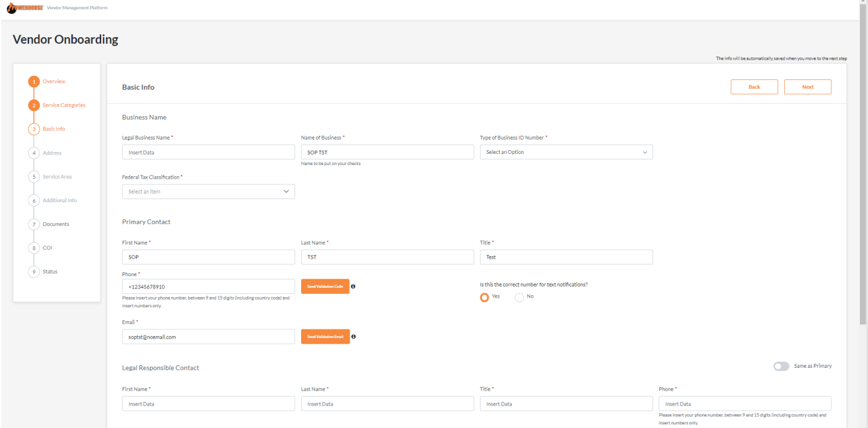Expand Federal Tax Classification dropdown
The image size is (868, 428).
(x=208, y=192)
